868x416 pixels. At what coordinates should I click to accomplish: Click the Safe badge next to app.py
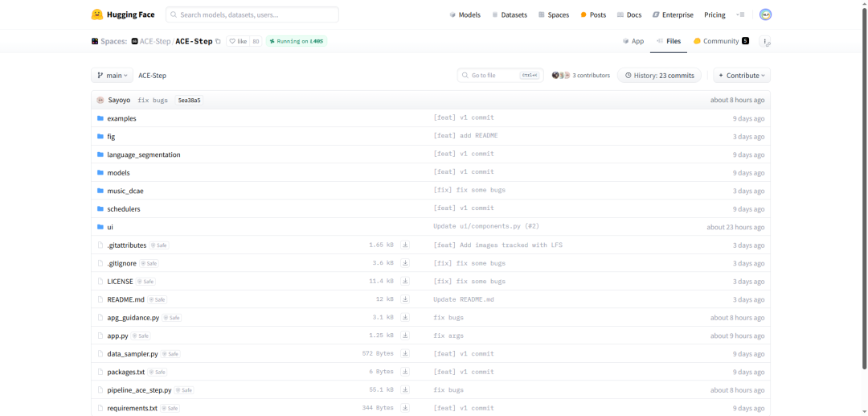[141, 336]
